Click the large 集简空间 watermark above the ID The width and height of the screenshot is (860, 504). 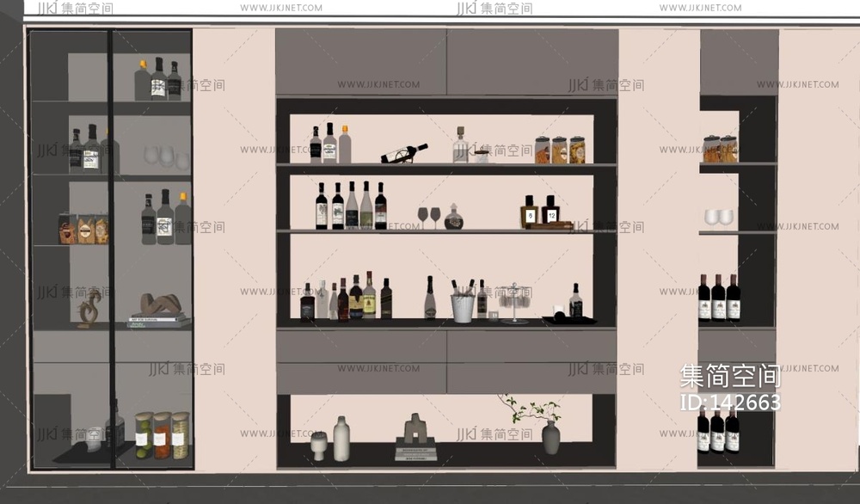pos(730,376)
